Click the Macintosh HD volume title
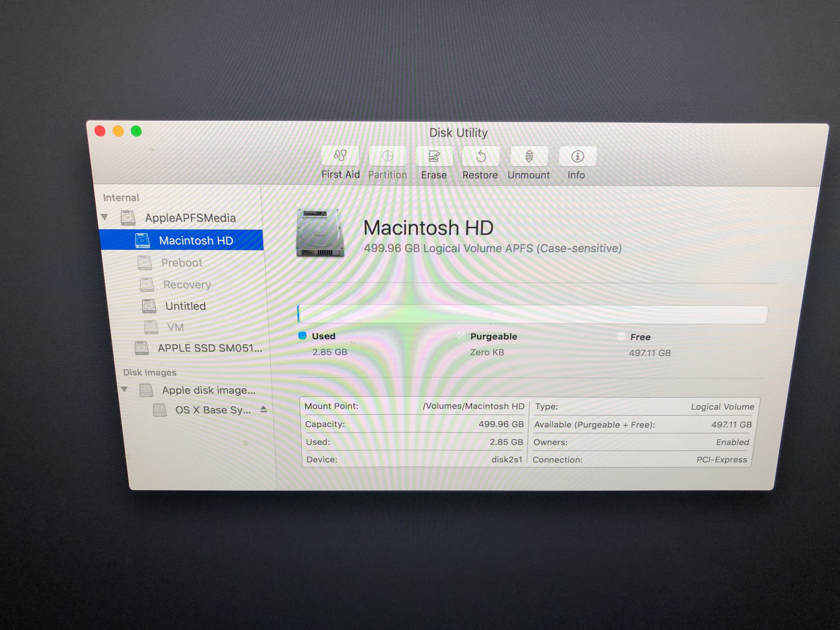Image resolution: width=840 pixels, height=630 pixels. (x=428, y=228)
